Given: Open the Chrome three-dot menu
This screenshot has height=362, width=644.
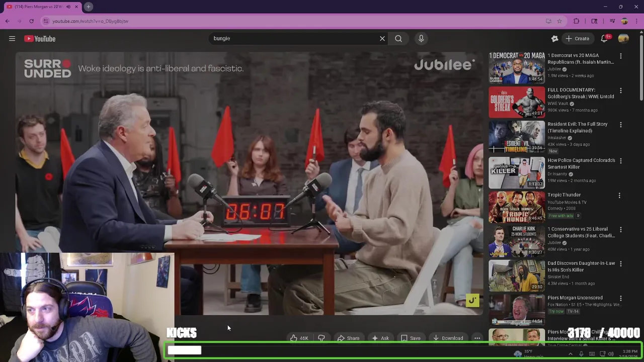Looking at the screenshot, I should pyautogui.click(x=637, y=21).
